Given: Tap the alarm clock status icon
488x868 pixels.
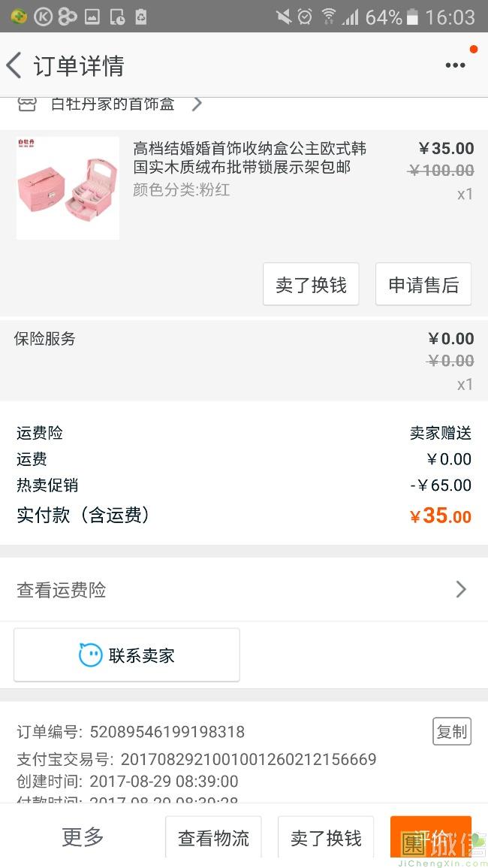Looking at the screenshot, I should click(x=305, y=17).
